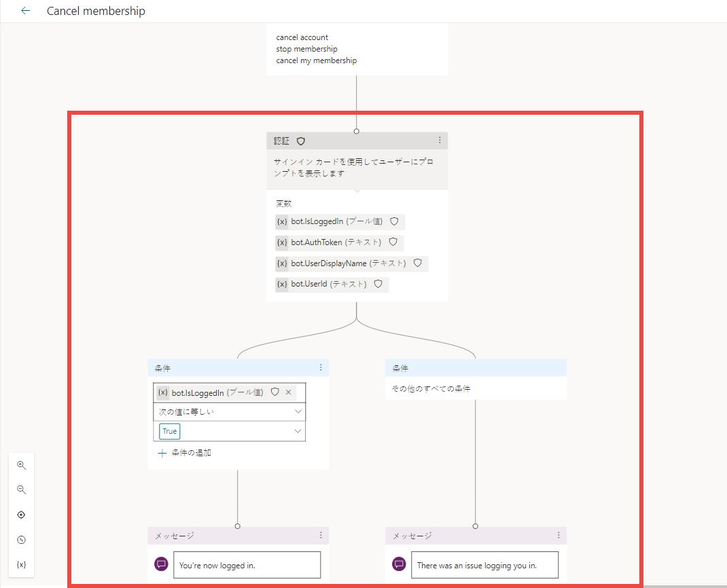Click the 'stop membership' trigger phrase
This screenshot has width=727, height=588.
[x=307, y=49]
